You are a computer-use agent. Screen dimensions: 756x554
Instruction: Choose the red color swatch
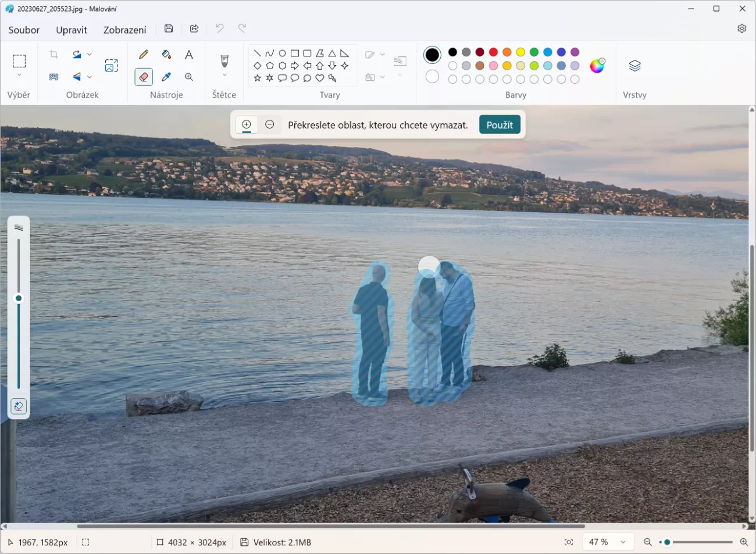(x=493, y=52)
